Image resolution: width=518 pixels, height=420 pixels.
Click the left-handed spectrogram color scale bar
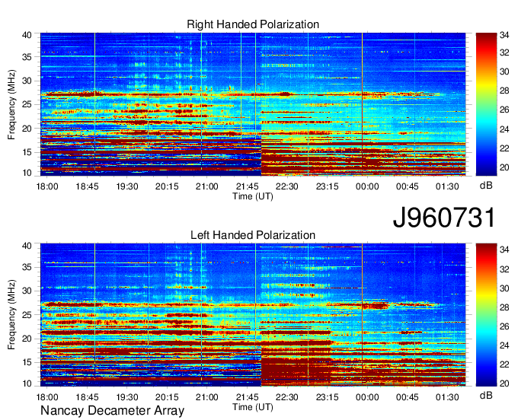pyautogui.click(x=486, y=315)
